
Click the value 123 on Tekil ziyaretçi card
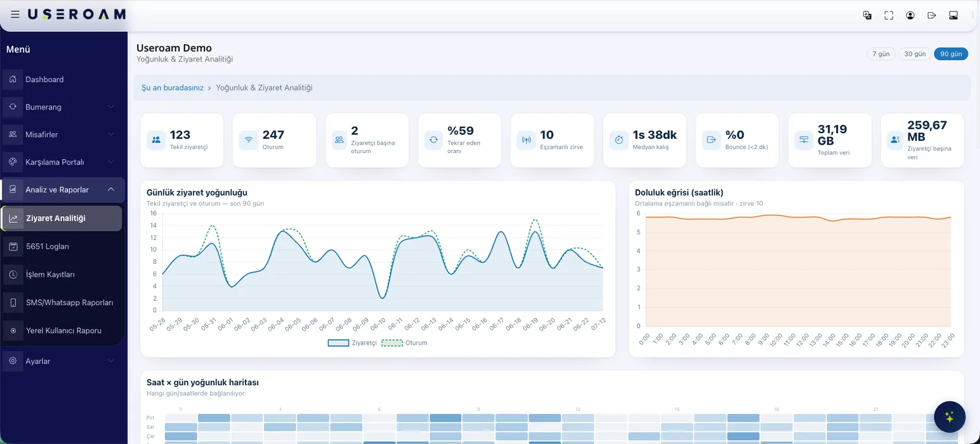point(180,135)
